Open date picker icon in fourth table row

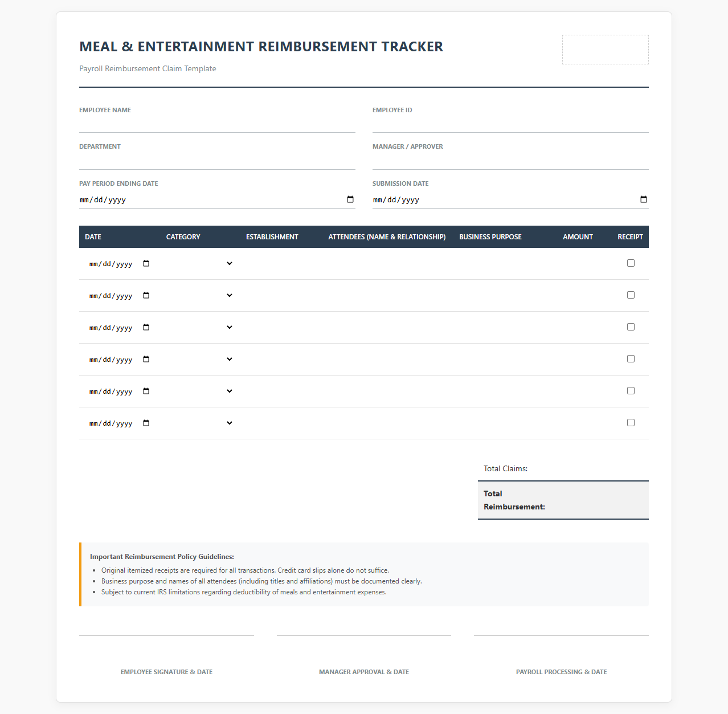tap(146, 359)
